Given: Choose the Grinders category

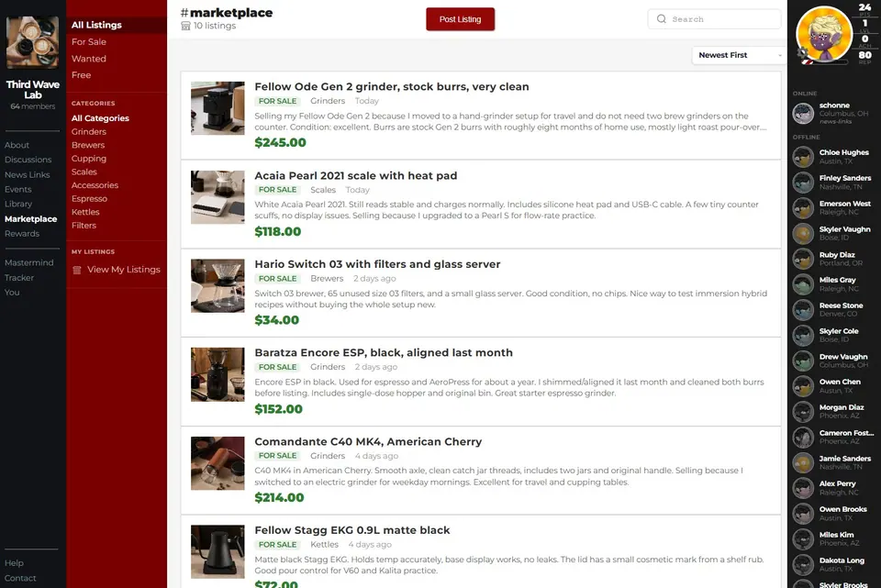Looking at the screenshot, I should (89, 131).
